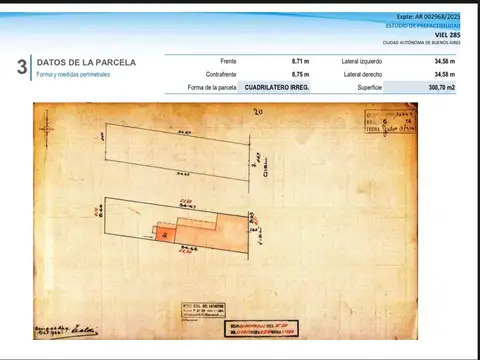Viewport: 480px width, 360px height.
Task: Click the 'Forma de la parcela' label
Action: [212, 87]
